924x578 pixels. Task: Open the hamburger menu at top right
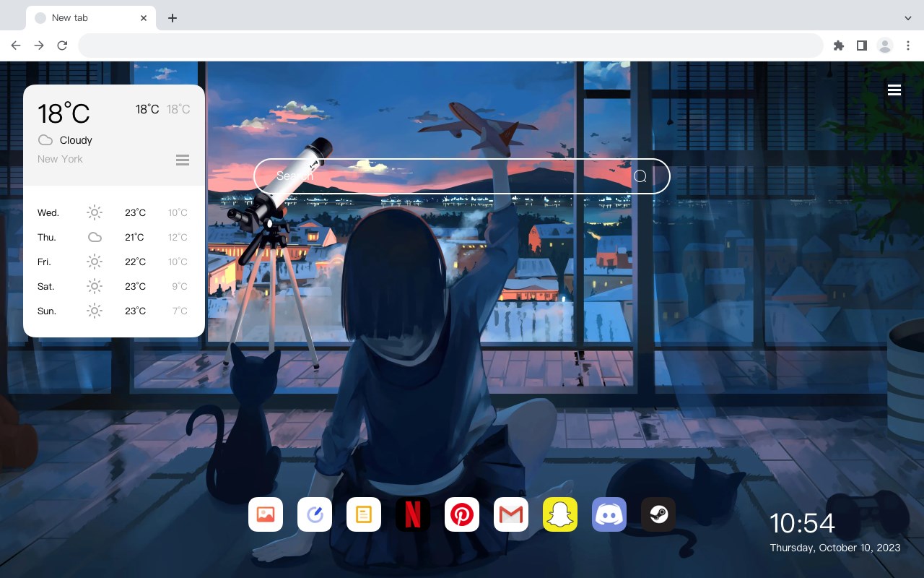[x=894, y=90]
